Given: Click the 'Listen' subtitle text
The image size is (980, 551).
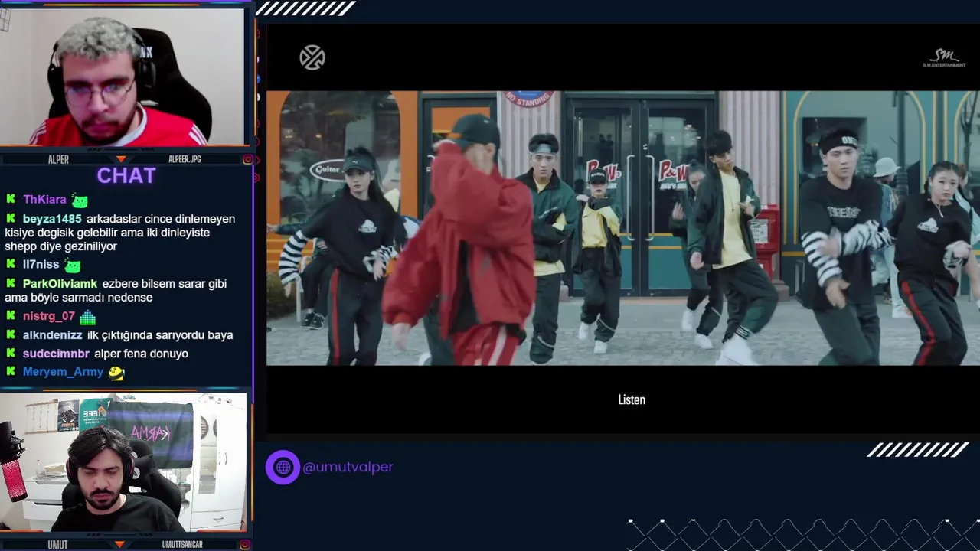Looking at the screenshot, I should point(632,399).
